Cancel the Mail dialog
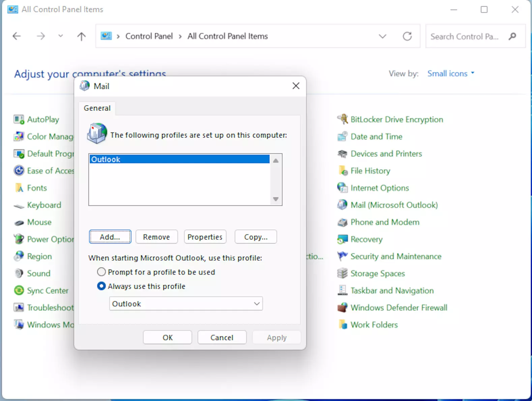 click(x=222, y=338)
